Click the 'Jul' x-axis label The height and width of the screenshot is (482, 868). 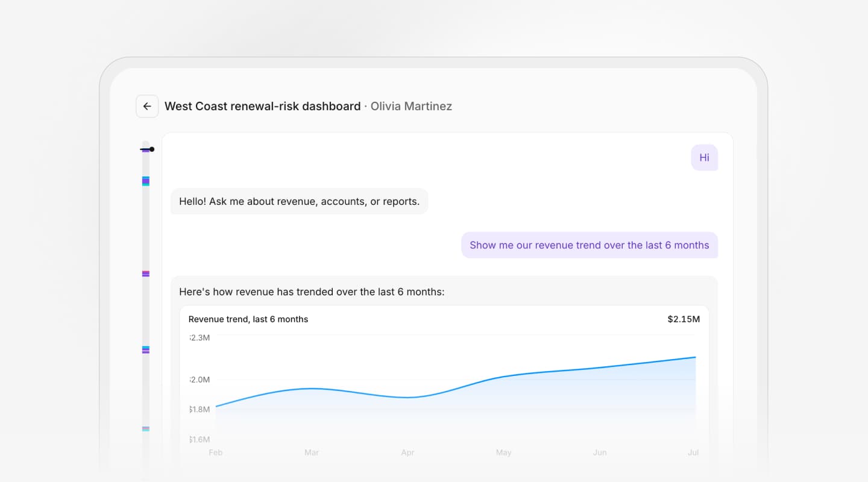(693, 452)
